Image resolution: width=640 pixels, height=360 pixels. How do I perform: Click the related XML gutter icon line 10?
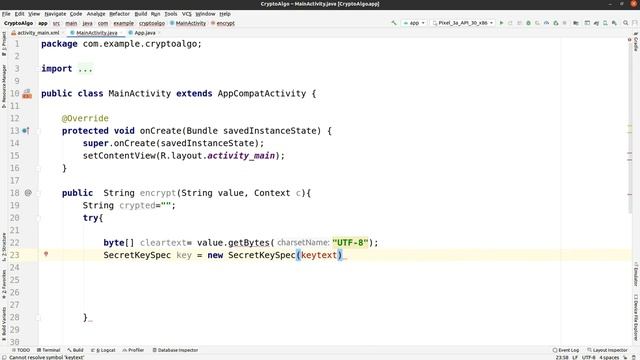(x=27, y=94)
